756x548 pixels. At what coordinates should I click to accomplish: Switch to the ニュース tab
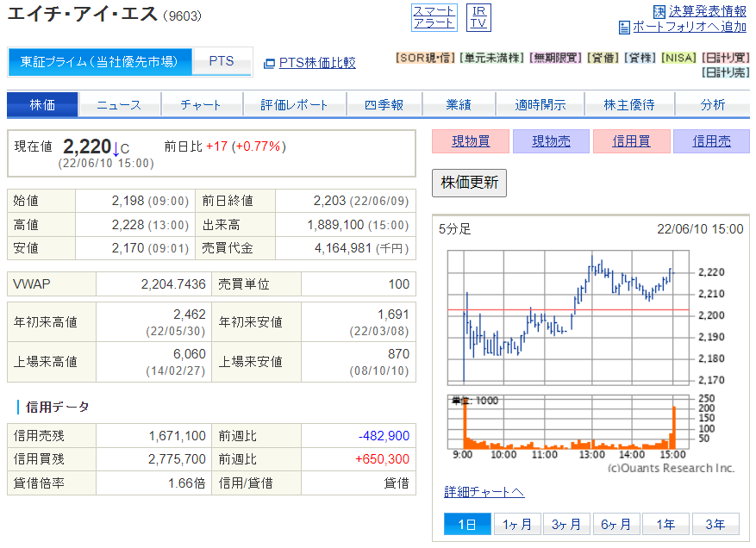click(x=119, y=104)
